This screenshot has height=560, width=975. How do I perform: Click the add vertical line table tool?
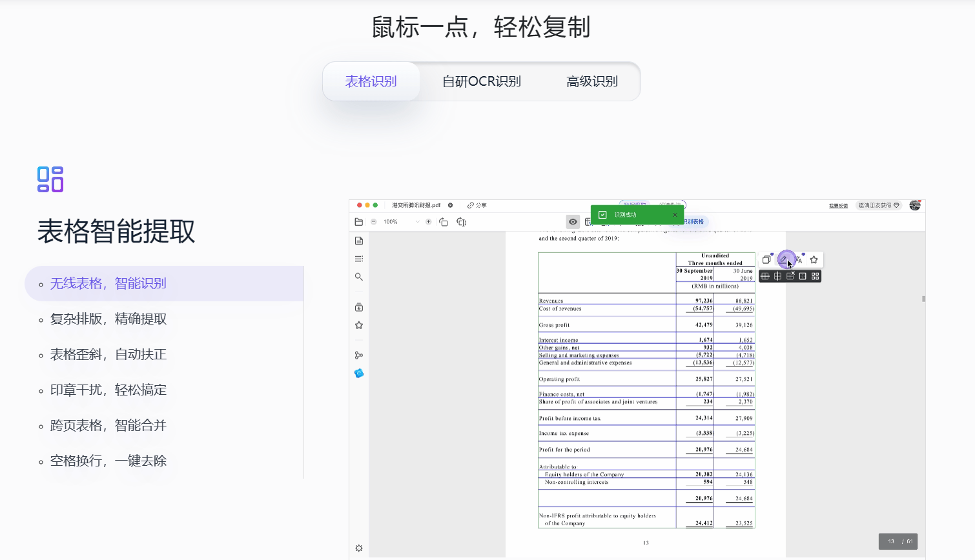[x=777, y=276]
